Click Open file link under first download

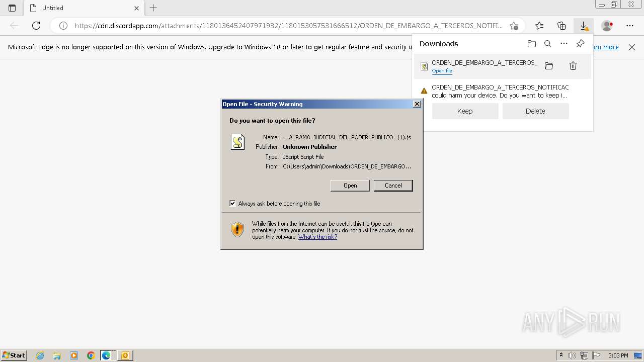click(442, 71)
